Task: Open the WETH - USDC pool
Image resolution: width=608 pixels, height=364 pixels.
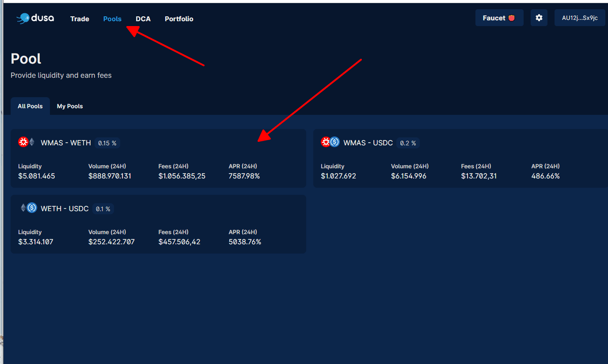Action: pos(158,224)
